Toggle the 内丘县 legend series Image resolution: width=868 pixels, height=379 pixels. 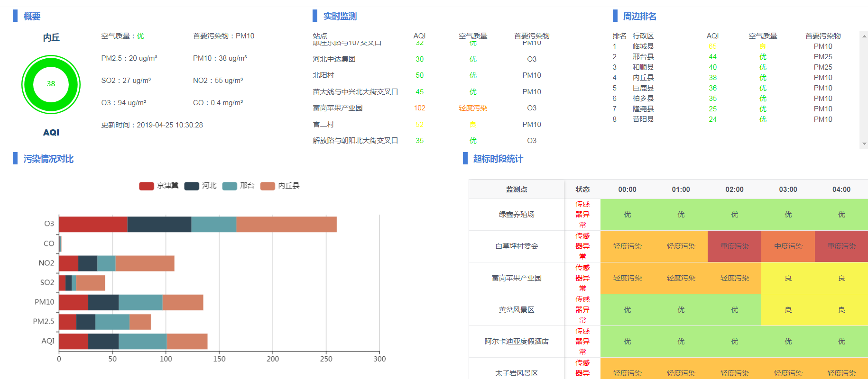(280, 186)
